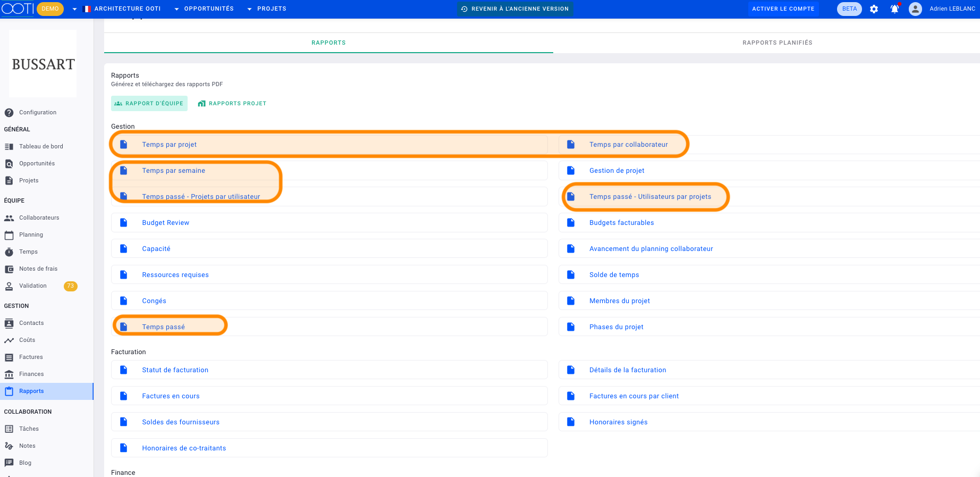Viewport: 980px width, 477px height.
Task: Open the Factures en cours report
Action: click(x=329, y=396)
